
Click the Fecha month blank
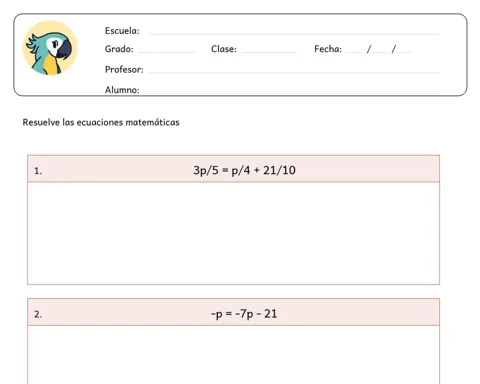[380, 49]
